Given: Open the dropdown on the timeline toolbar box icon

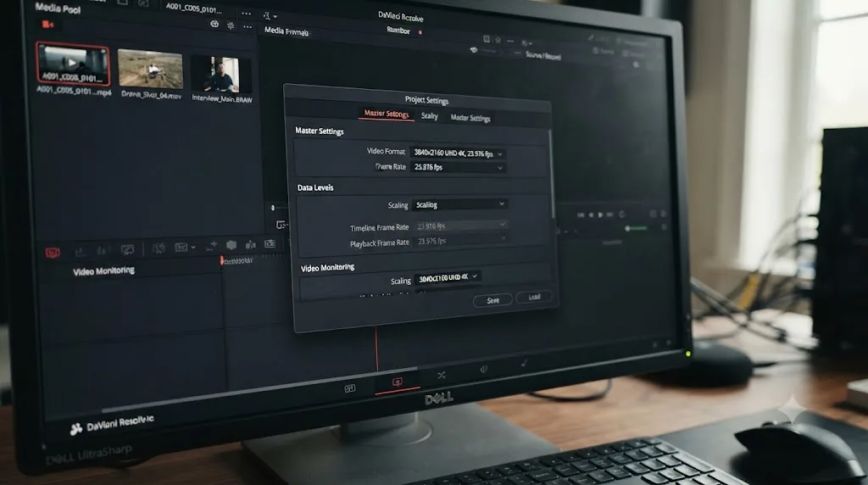Looking at the screenshot, I should click(x=193, y=248).
